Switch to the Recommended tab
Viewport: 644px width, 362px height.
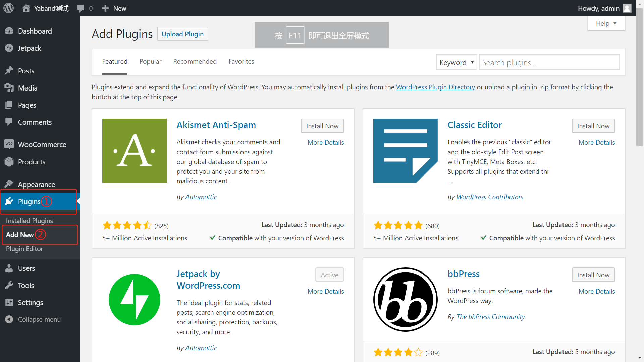(x=195, y=62)
